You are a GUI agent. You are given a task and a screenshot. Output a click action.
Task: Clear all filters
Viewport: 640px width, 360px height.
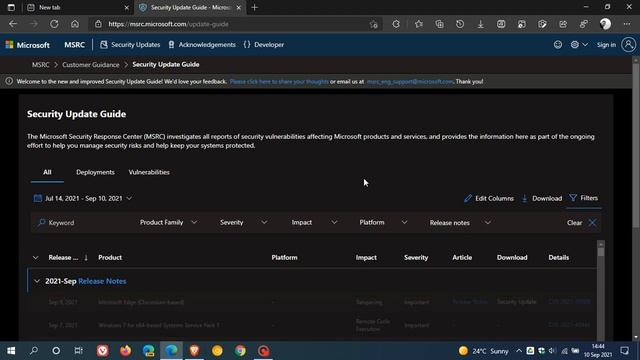[x=581, y=223]
